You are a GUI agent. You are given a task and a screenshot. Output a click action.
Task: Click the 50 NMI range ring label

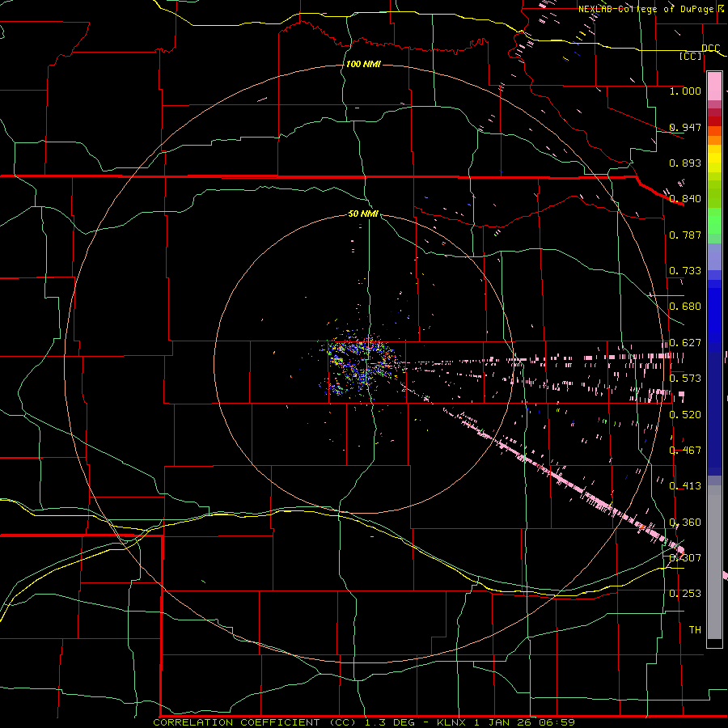point(363,214)
